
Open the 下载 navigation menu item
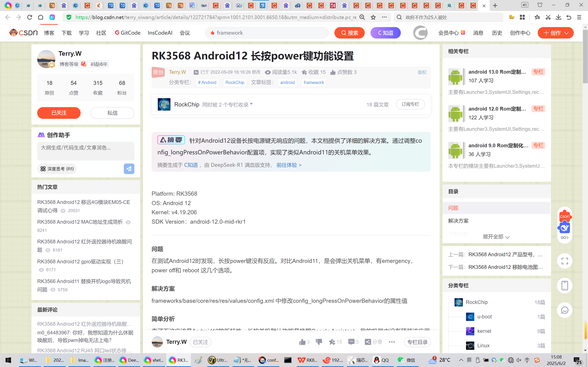66,33
